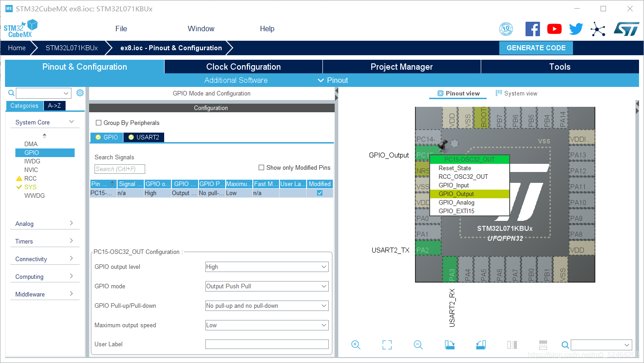The width and height of the screenshot is (644, 363).
Task: Fit pinout to window icon
Action: pyautogui.click(x=387, y=345)
